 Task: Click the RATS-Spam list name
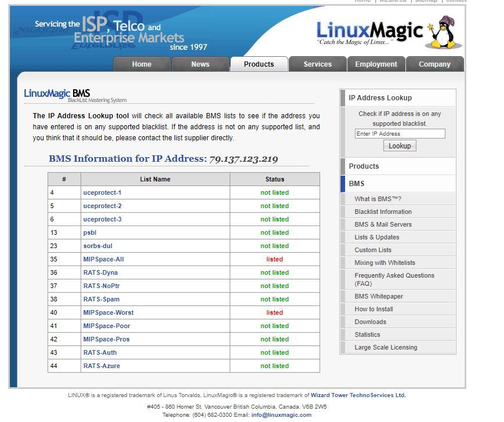point(101,299)
